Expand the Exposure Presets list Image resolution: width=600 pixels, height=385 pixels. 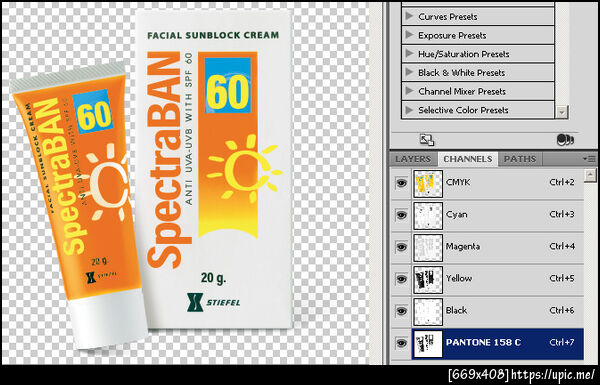(x=409, y=35)
